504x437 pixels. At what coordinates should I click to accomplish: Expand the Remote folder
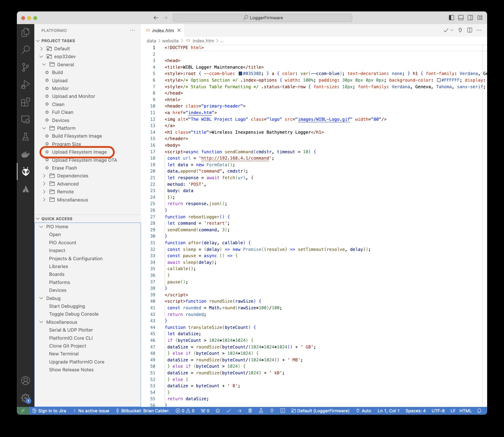tap(44, 192)
